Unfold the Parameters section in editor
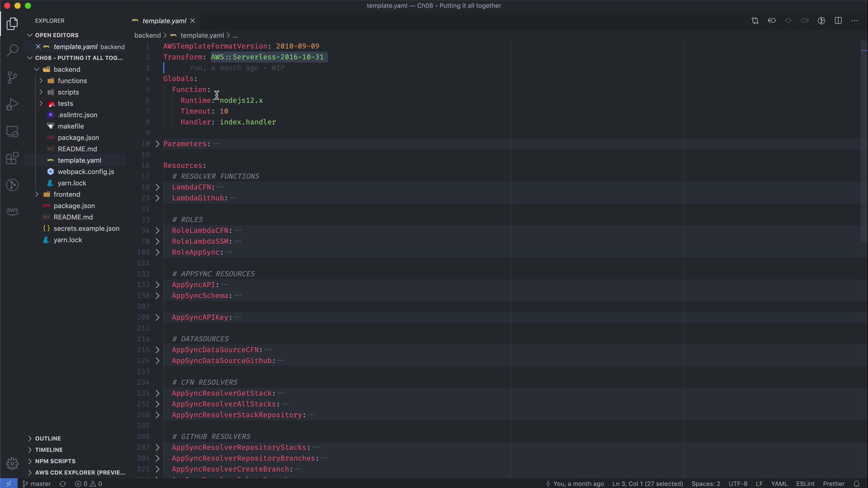Viewport: 868px width, 488px height. (x=157, y=144)
